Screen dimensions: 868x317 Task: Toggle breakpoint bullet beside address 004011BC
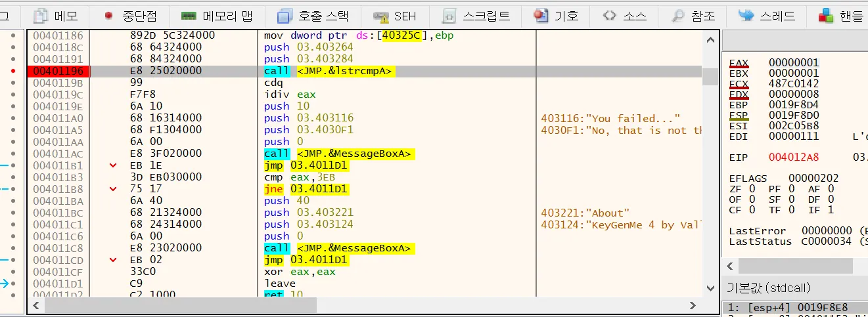13,213
